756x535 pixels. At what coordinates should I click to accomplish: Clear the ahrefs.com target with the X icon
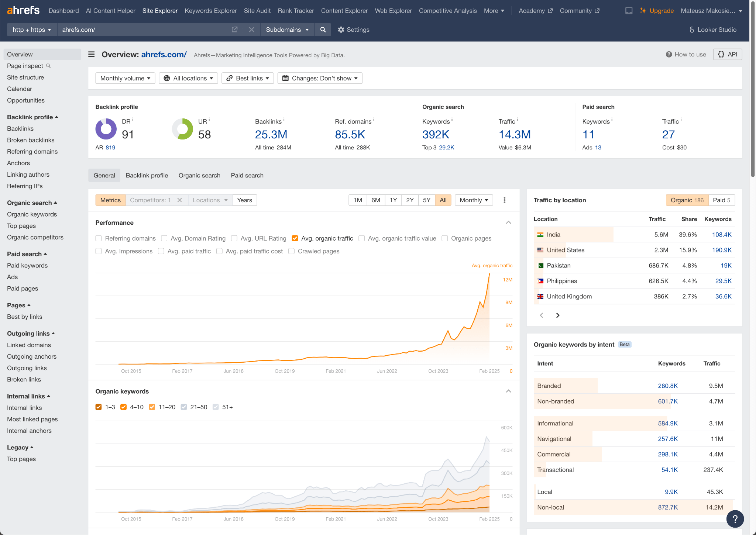(x=252, y=30)
